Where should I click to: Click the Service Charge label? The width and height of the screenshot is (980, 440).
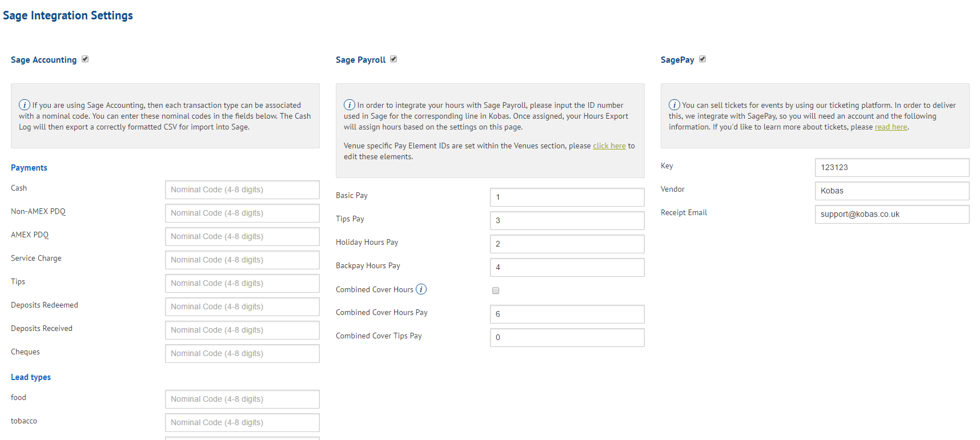(36, 258)
